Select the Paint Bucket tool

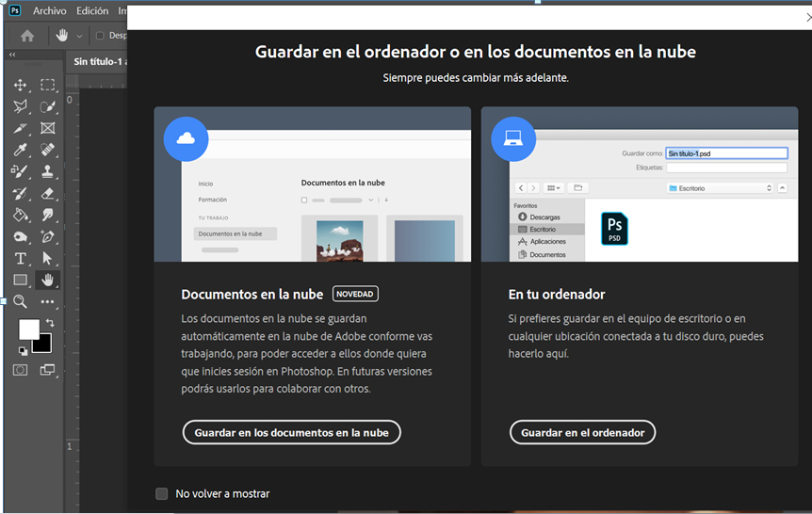click(20, 215)
